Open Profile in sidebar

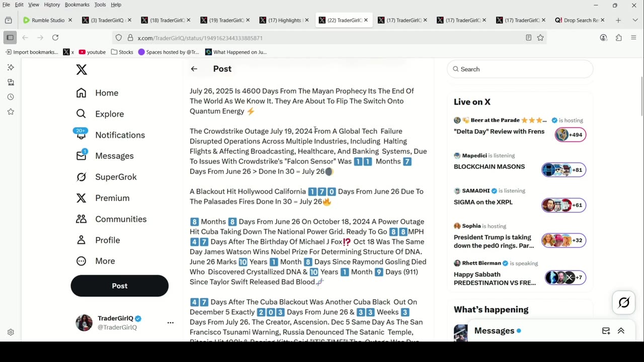[98, 240]
